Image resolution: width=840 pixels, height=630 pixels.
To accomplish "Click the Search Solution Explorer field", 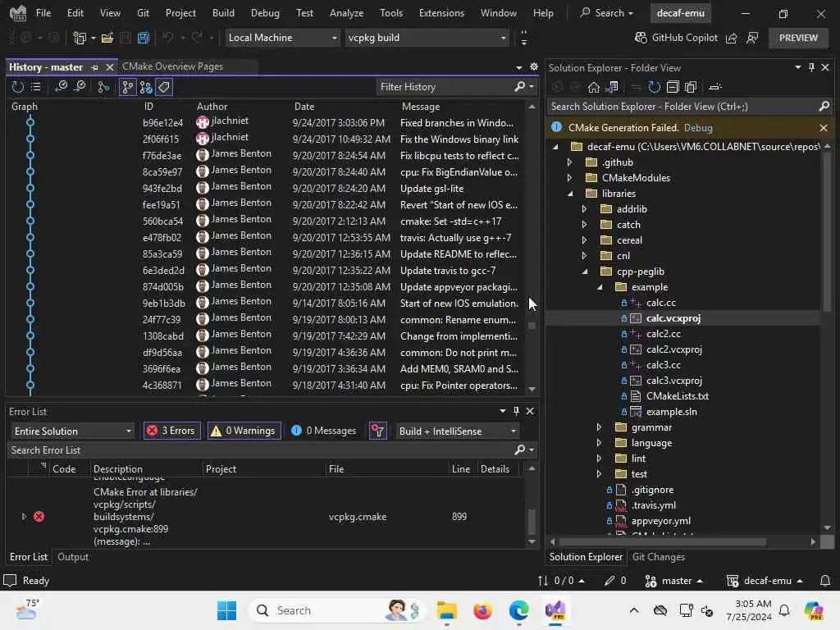I will [683, 107].
